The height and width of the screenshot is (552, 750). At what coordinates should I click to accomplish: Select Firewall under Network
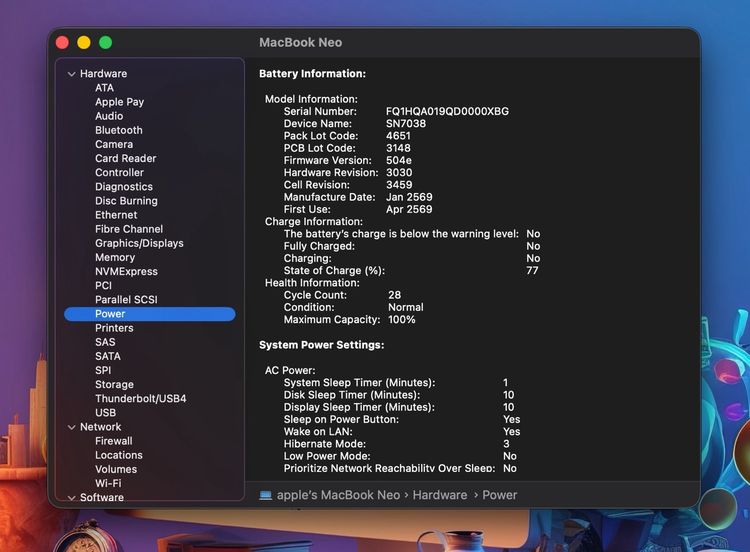click(114, 441)
